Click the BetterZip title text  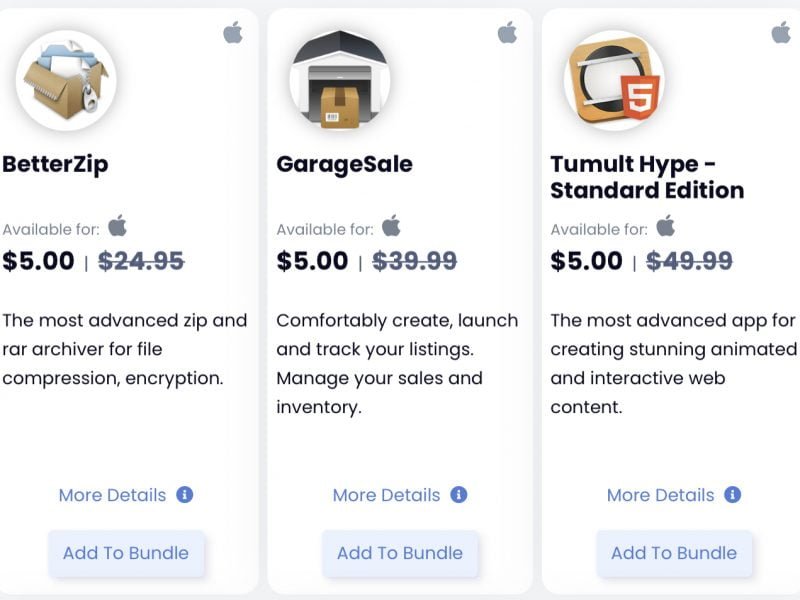click(x=54, y=163)
